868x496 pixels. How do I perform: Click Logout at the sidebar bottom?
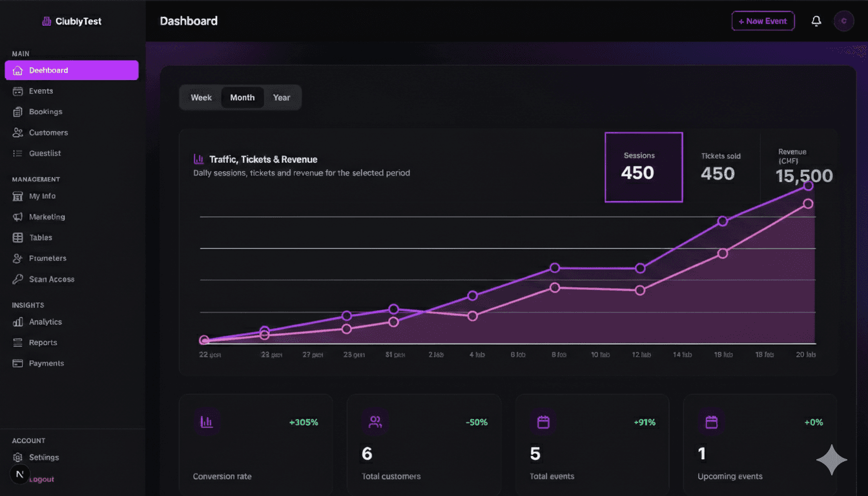coord(41,479)
